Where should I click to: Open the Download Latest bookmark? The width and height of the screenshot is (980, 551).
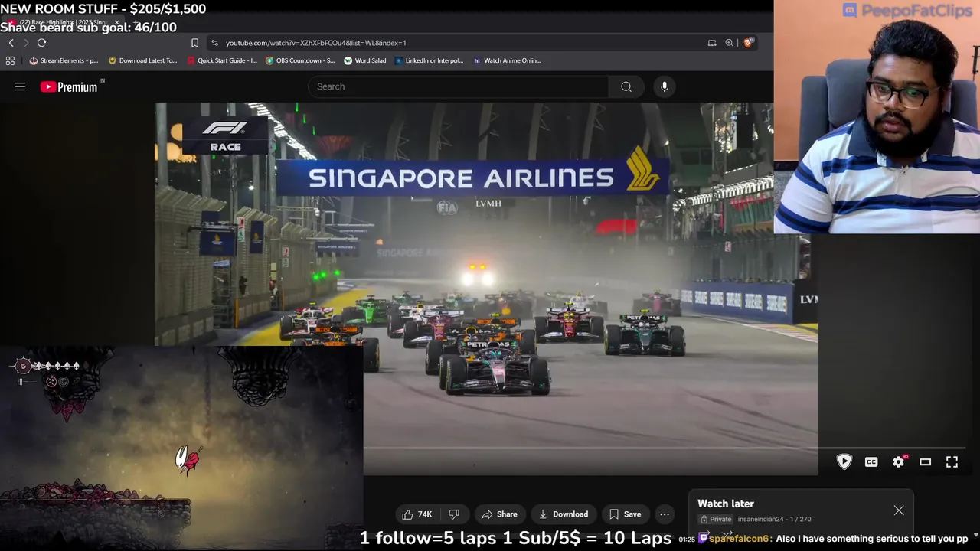(x=142, y=60)
